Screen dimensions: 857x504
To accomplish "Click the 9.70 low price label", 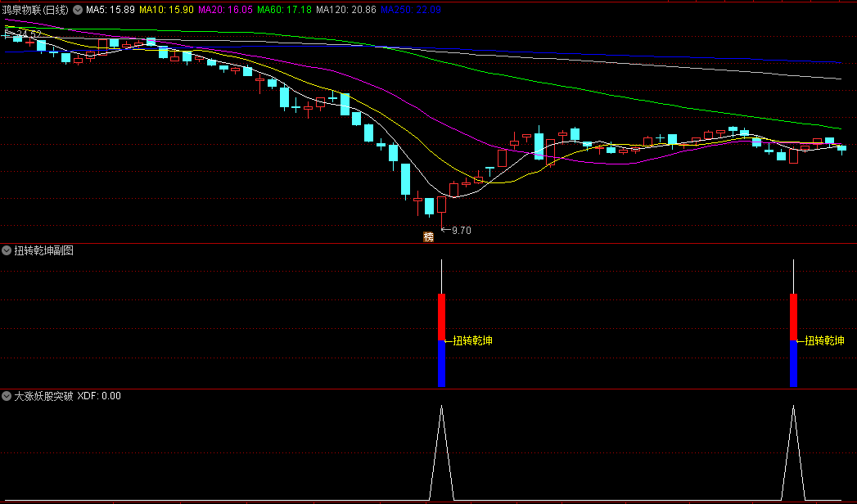I will tap(462, 231).
